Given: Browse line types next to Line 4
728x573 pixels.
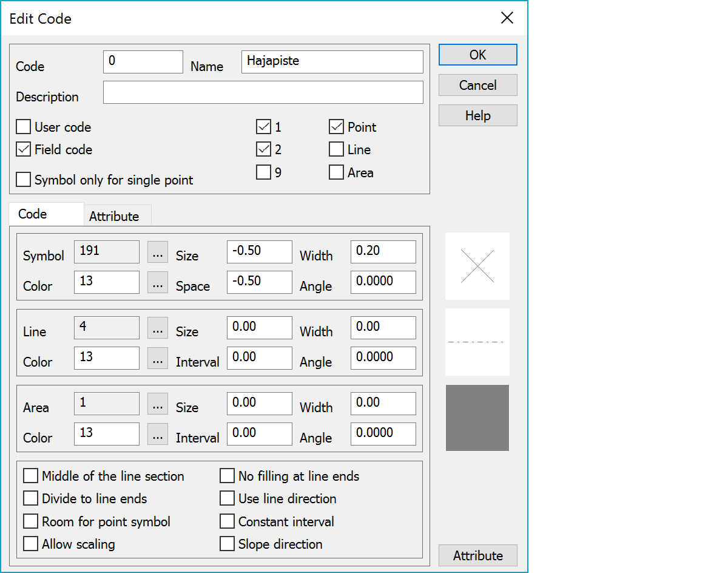Looking at the screenshot, I should [x=158, y=328].
